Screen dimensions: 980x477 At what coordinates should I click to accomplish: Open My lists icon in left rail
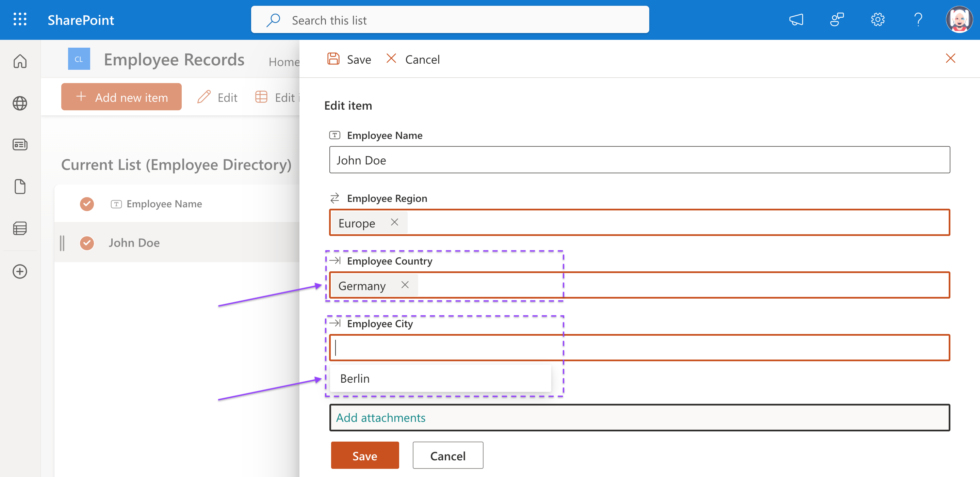[x=20, y=228]
